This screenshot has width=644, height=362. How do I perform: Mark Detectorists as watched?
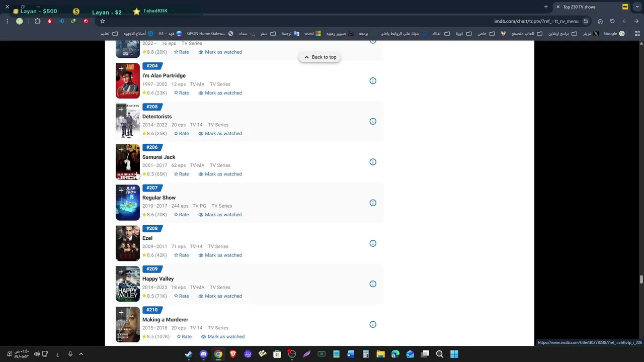[x=220, y=133]
